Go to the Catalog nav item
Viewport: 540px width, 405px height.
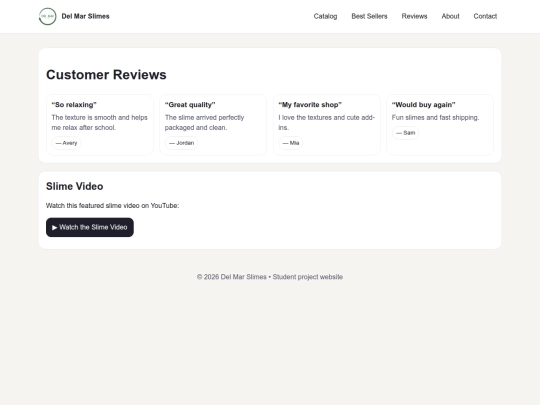(325, 16)
